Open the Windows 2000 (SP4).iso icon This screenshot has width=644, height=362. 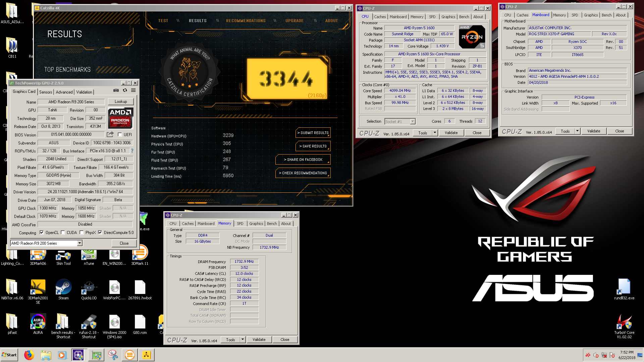114,326
